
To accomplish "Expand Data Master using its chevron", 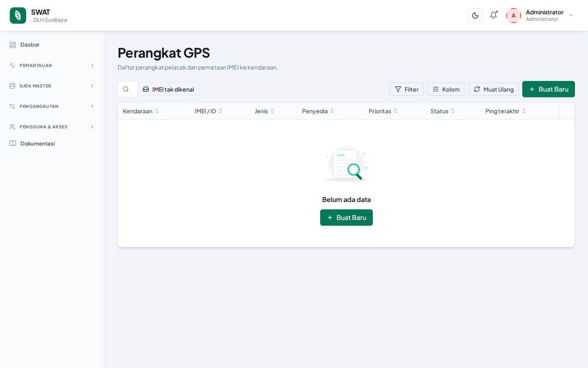I will coord(92,86).
